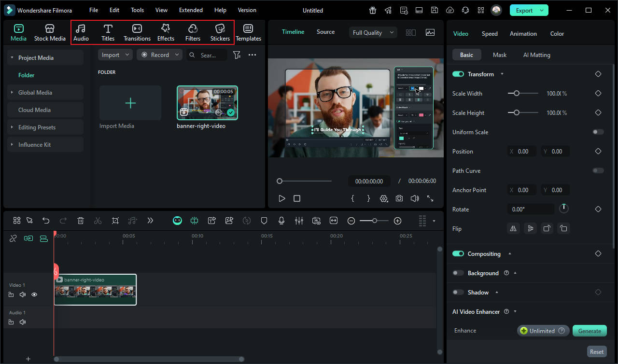
Task: Take a snapshot with the camera icon
Action: (399, 198)
